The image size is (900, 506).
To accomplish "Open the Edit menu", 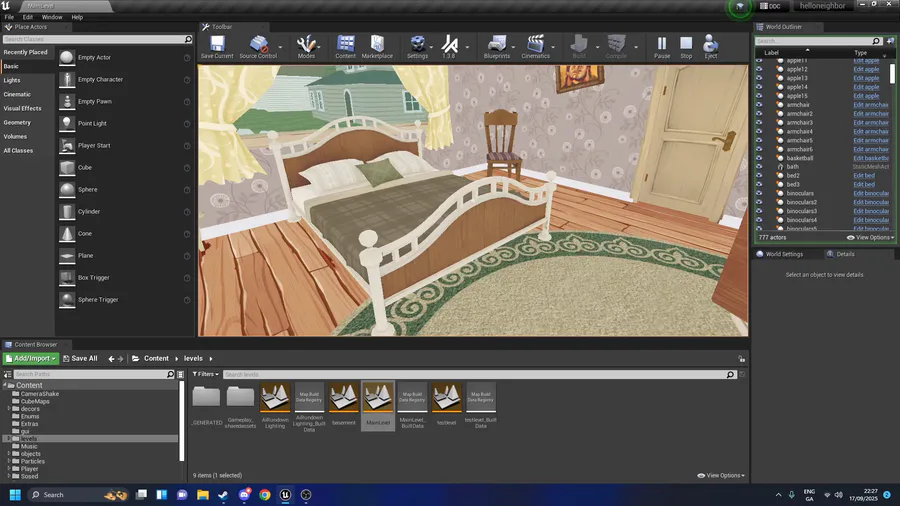I will [x=28, y=17].
